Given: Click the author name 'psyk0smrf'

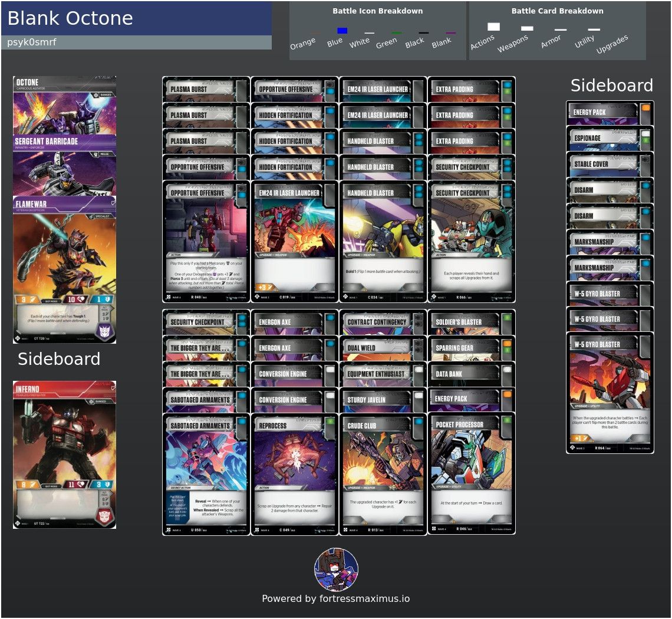Looking at the screenshot, I should tap(32, 42).
